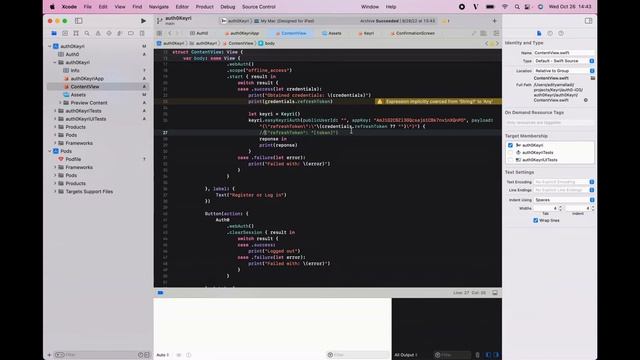Open the Location dropdown Relative to Group
This screenshot has width=640, height=360.
click(564, 71)
